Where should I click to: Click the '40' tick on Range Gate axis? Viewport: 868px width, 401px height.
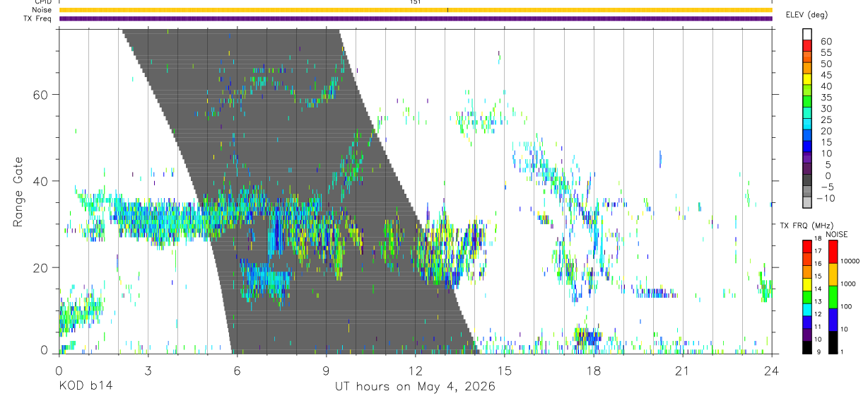41,181
